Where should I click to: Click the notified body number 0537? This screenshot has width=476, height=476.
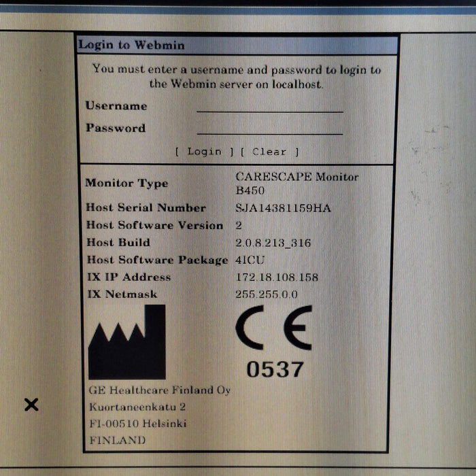point(275,369)
